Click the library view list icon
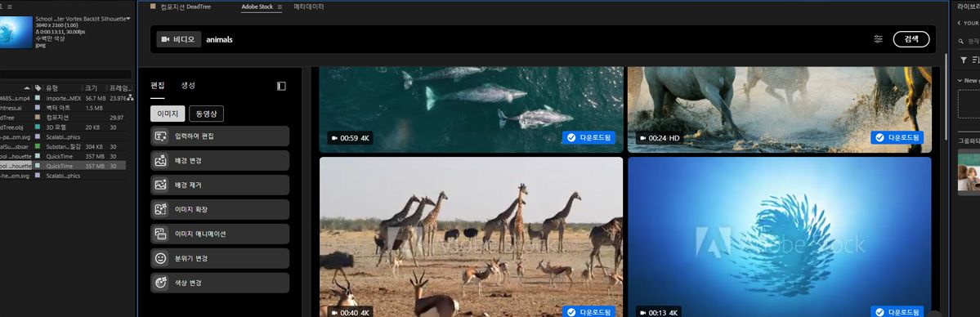 [975, 60]
